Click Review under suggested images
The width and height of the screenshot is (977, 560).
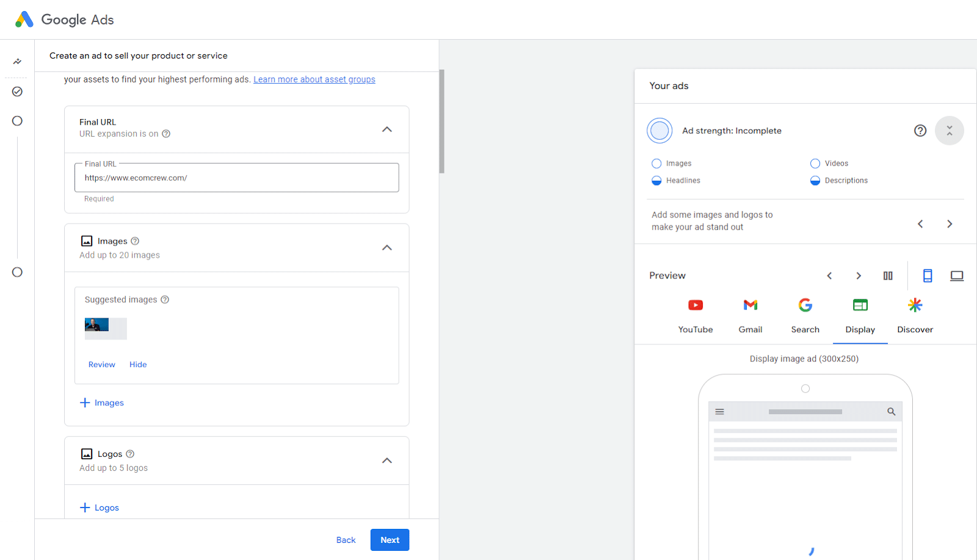coord(102,365)
